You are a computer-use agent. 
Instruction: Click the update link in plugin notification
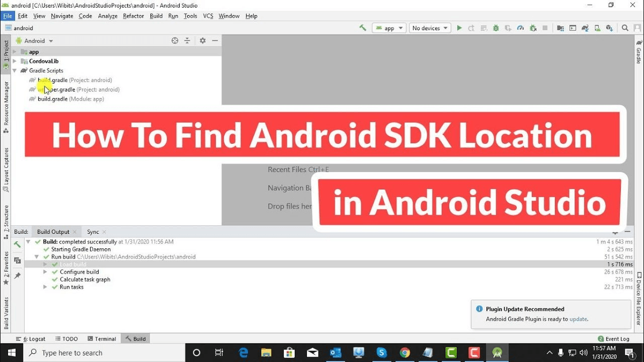pos(578,319)
